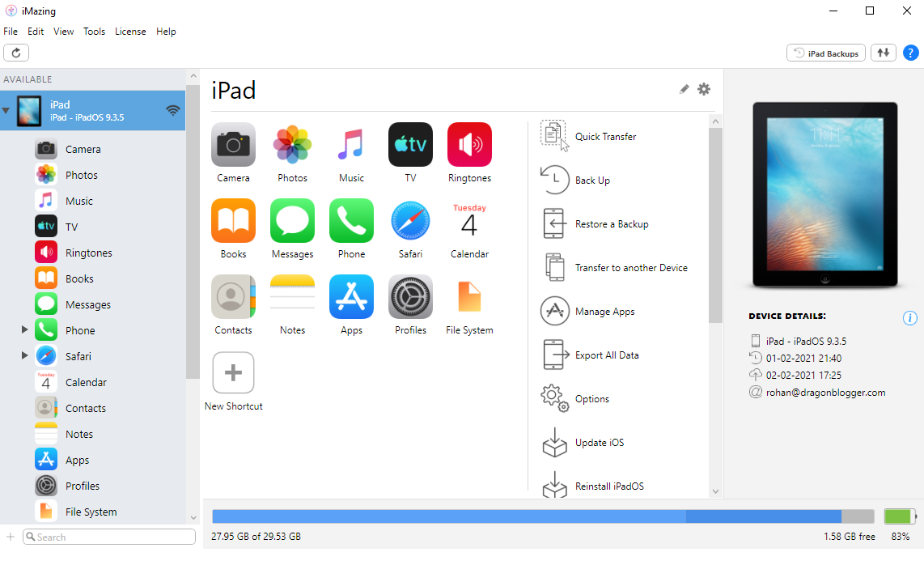This screenshot has height=565, width=924.
Task: Start a Back Up of the iPad
Action: click(554, 180)
